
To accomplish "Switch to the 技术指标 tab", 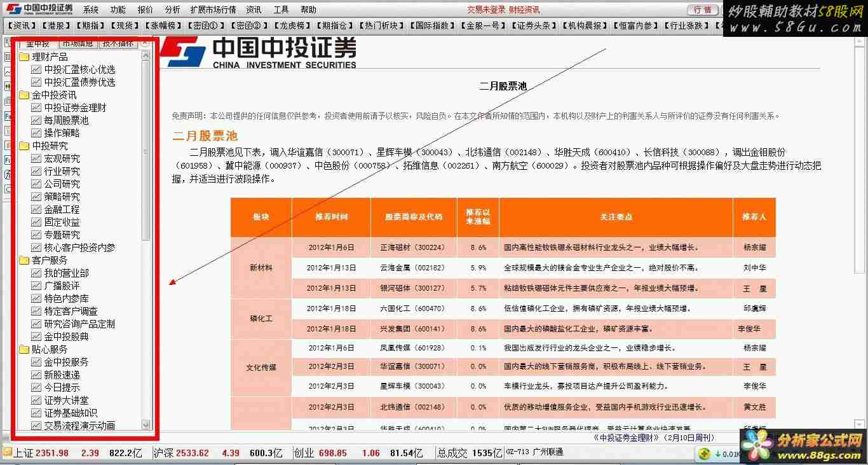I will tap(118, 43).
